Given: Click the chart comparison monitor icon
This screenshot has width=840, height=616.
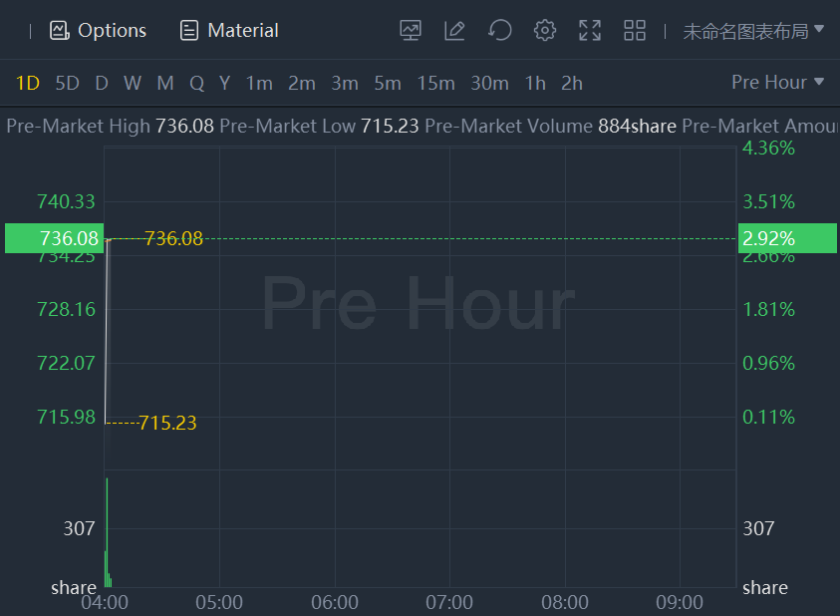Looking at the screenshot, I should point(411,31).
